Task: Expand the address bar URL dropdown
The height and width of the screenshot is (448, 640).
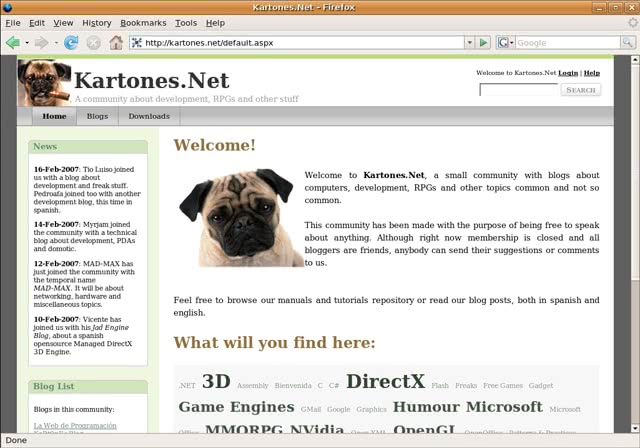Action: click(x=469, y=42)
